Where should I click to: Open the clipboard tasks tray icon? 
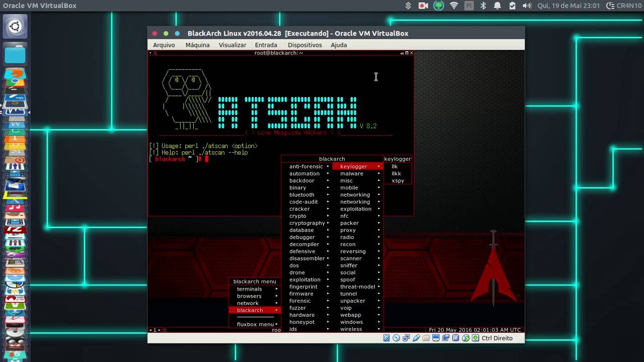[x=512, y=6]
